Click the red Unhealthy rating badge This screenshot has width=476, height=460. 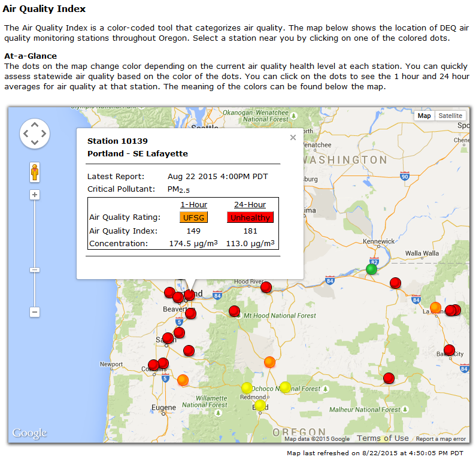(250, 217)
